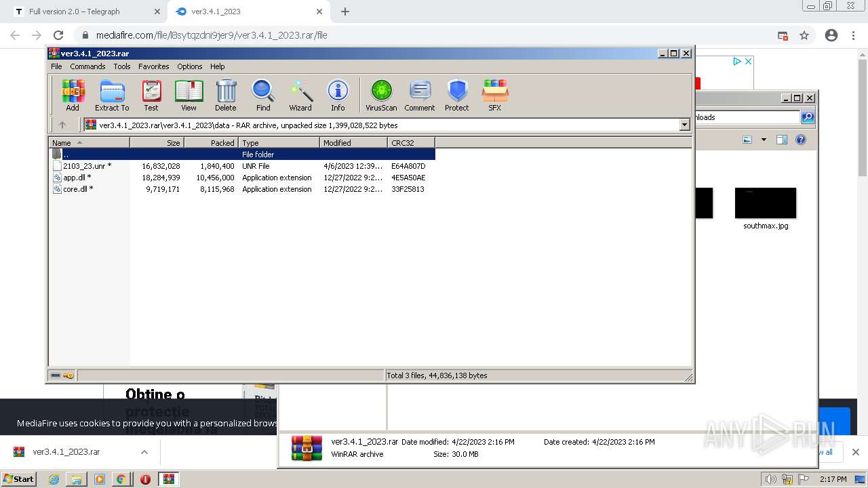
Task: Reload the MediaFire page
Action: (x=58, y=35)
